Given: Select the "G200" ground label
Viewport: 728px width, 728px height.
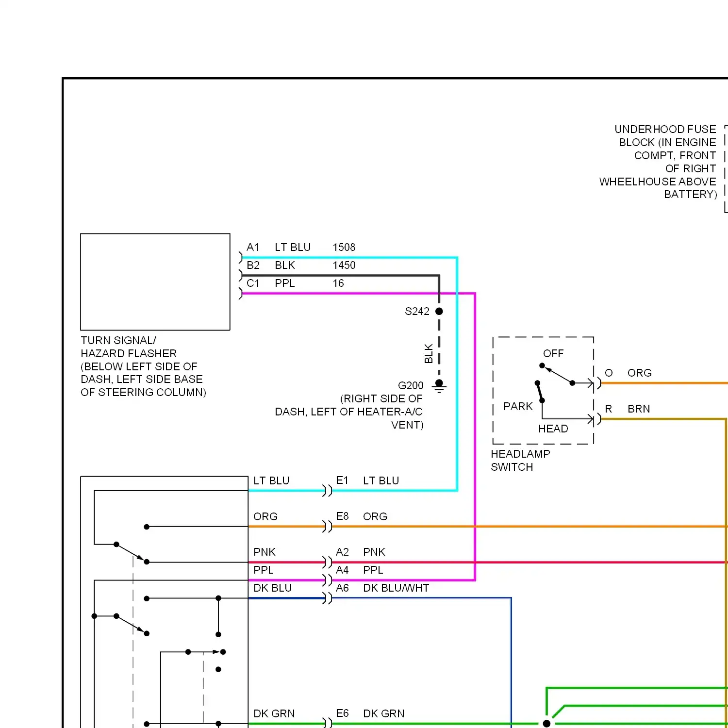Looking at the screenshot, I should coord(411,386).
